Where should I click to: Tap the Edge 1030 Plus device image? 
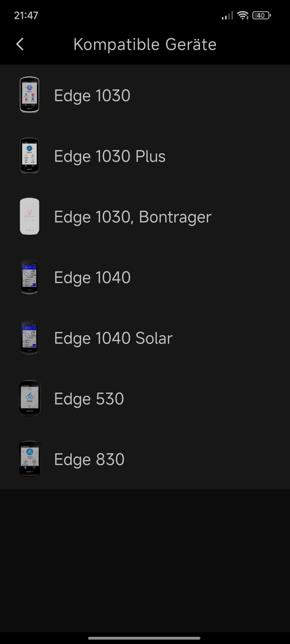pos(29,156)
